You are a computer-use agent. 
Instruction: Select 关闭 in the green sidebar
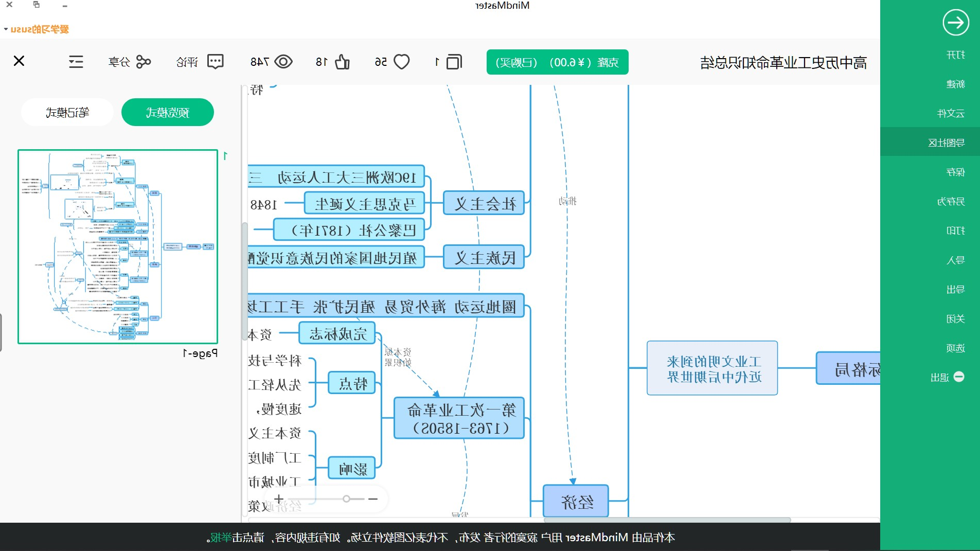click(x=955, y=318)
